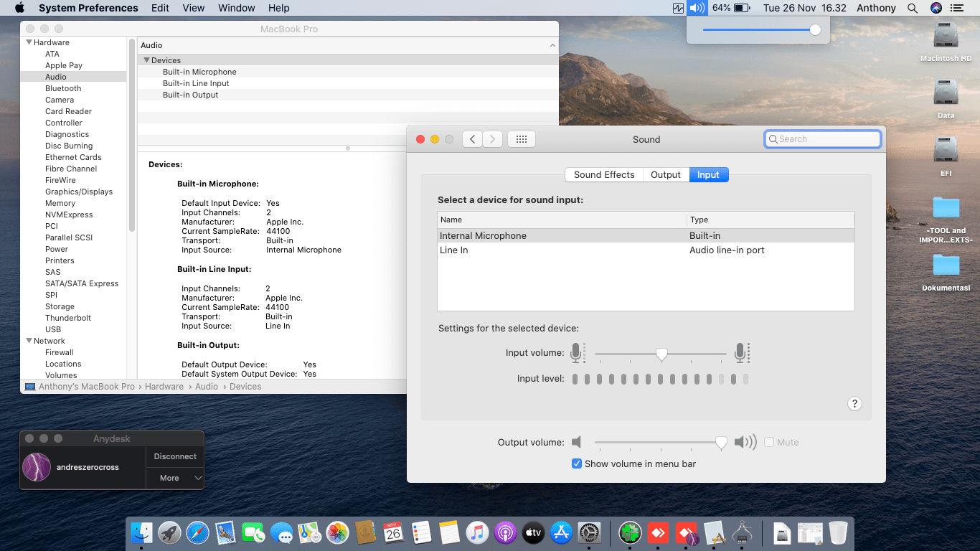Open Safari from the dock
This screenshot has height=551, width=980.
click(197, 533)
